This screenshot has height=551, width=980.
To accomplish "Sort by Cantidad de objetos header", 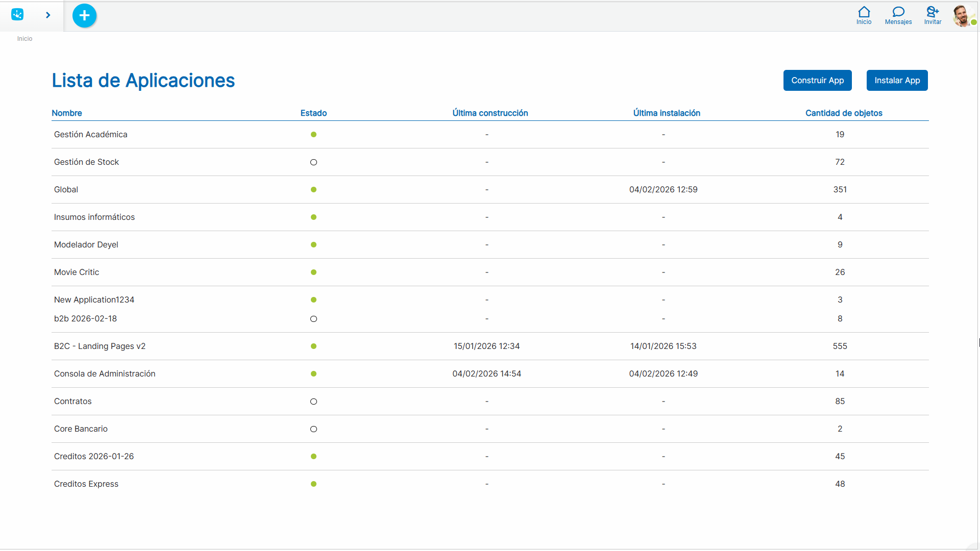I will coord(844,113).
